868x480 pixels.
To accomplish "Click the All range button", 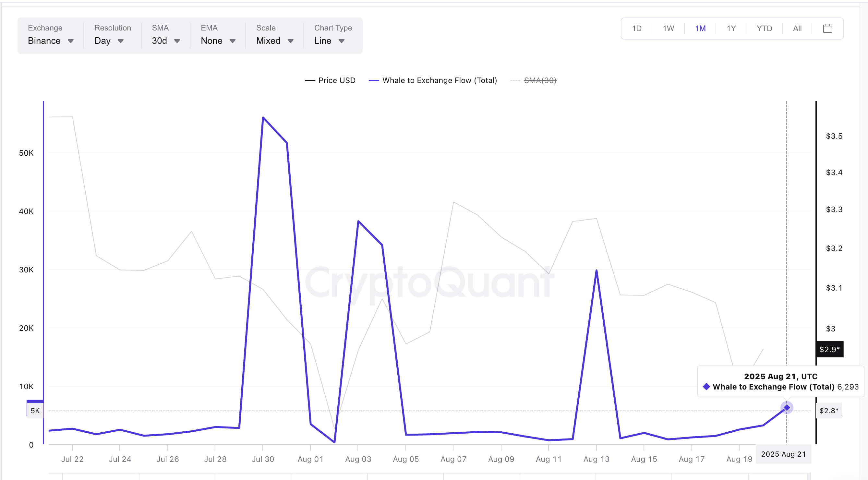I will (x=797, y=29).
